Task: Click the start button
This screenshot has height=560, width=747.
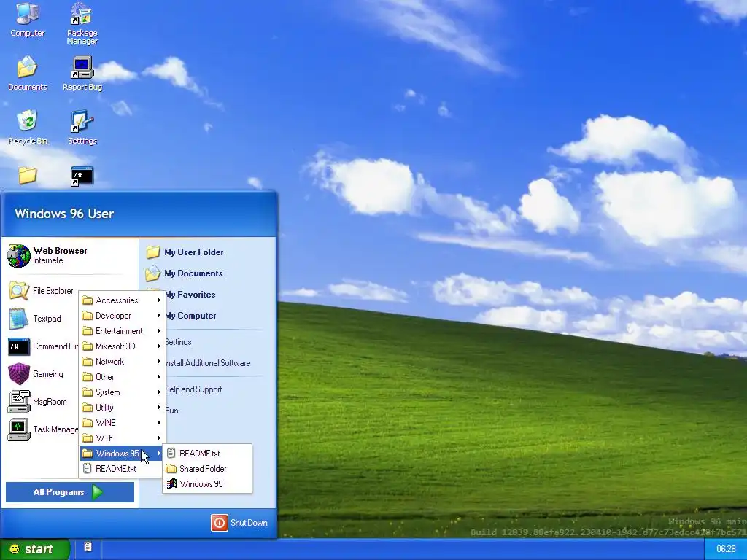Action: 35,549
